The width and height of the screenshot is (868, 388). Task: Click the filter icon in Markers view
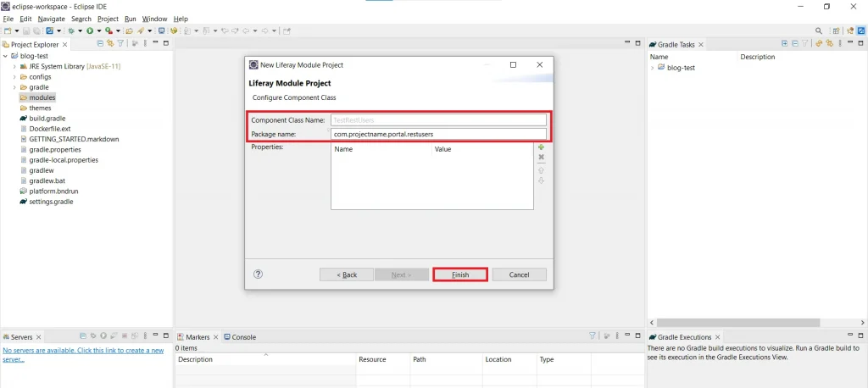click(593, 336)
